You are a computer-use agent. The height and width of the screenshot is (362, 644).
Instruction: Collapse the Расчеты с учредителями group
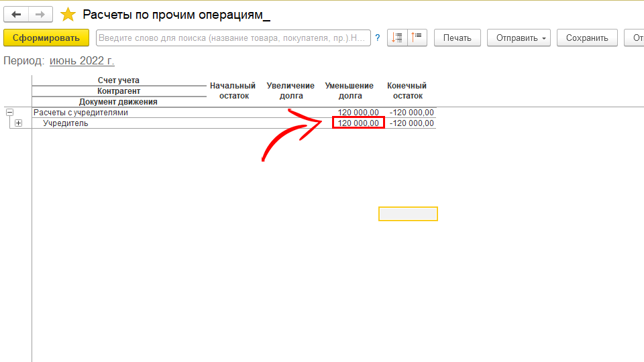[9, 113]
